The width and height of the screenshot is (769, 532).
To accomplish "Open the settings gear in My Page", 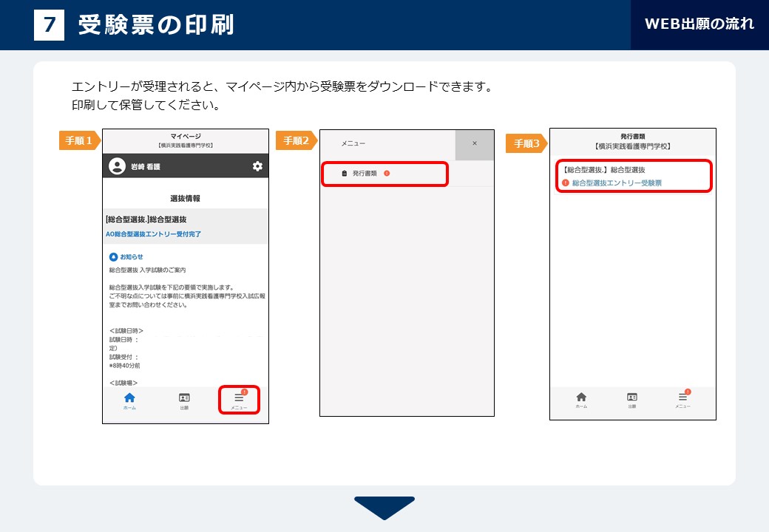I will tap(257, 166).
